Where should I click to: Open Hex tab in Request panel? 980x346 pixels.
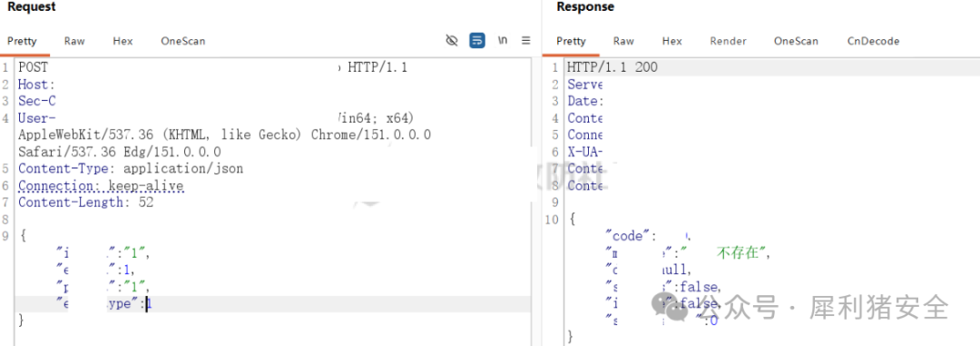point(122,41)
